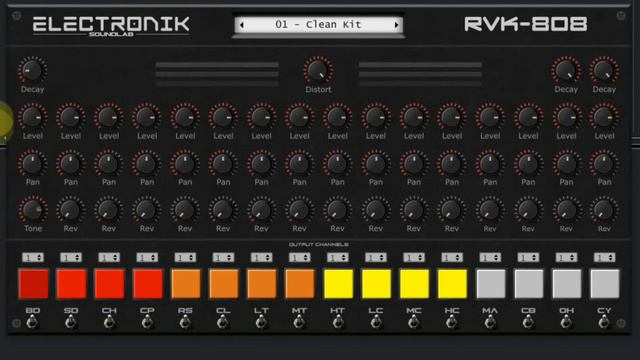Image resolution: width=640 pixels, height=360 pixels.
Task: Flip the toggle switch under MA
Action: click(x=490, y=323)
